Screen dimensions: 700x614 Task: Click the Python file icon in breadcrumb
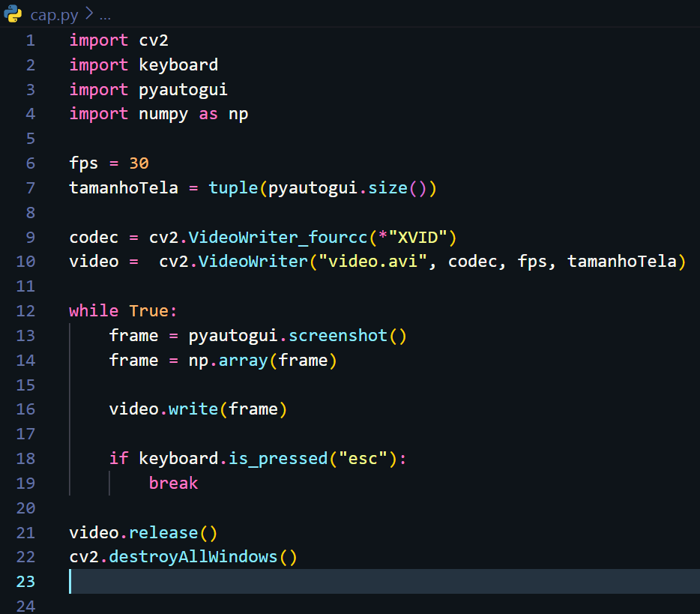pos(13,13)
